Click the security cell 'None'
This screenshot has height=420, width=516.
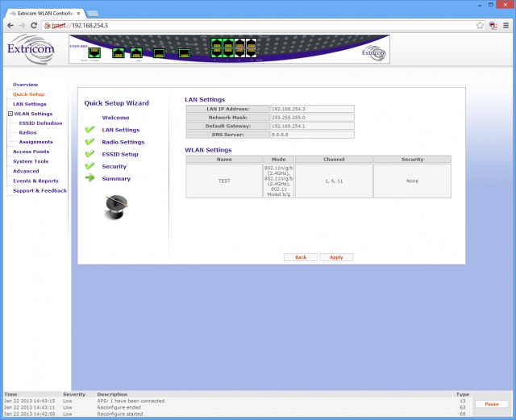[412, 181]
